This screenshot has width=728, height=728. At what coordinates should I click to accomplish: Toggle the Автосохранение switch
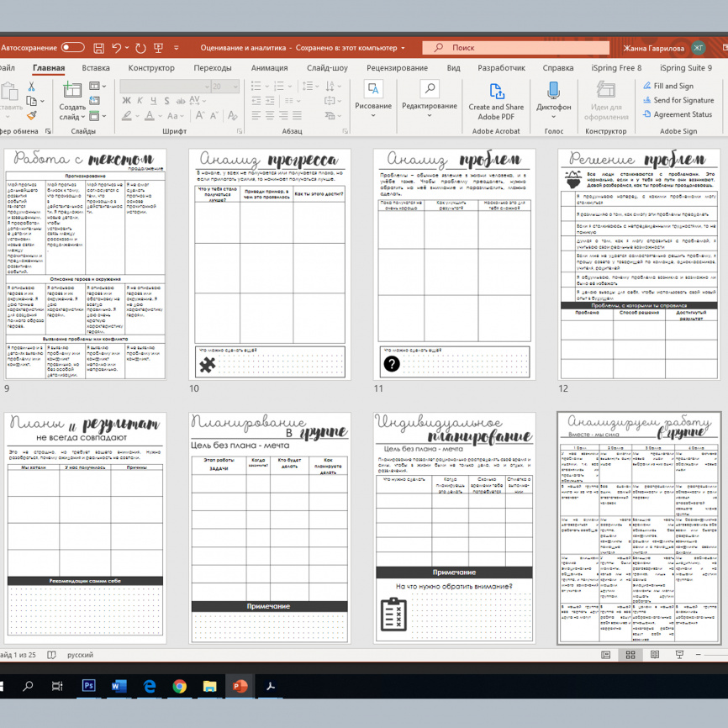72,48
